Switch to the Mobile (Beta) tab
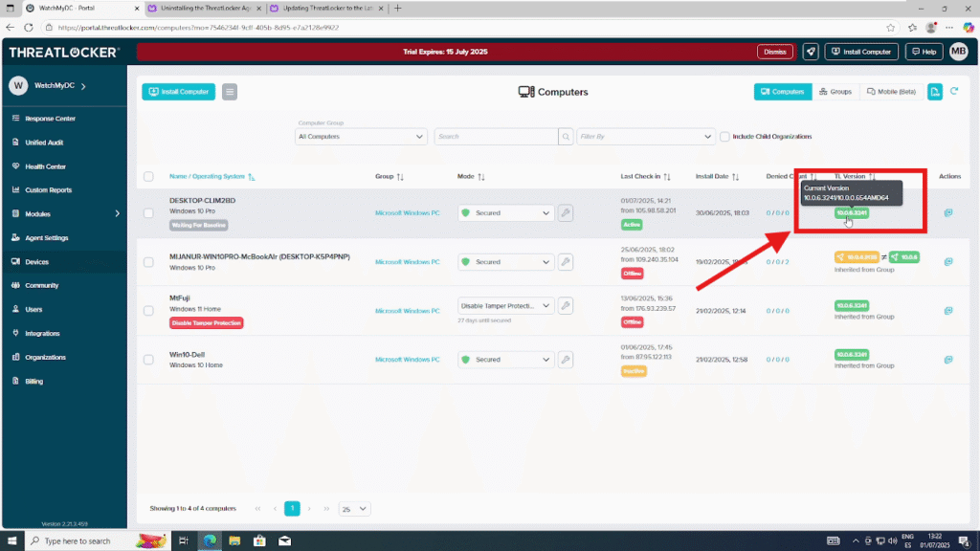Image resolution: width=980 pixels, height=551 pixels. 892,92
